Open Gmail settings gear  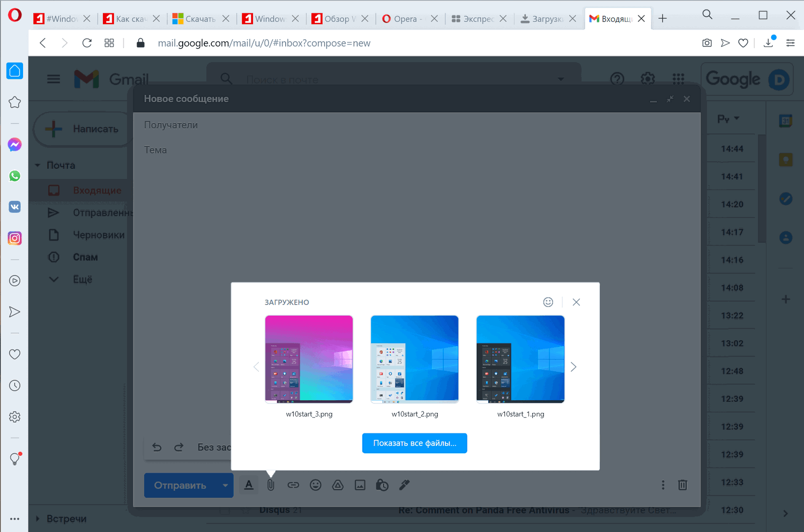click(x=648, y=79)
